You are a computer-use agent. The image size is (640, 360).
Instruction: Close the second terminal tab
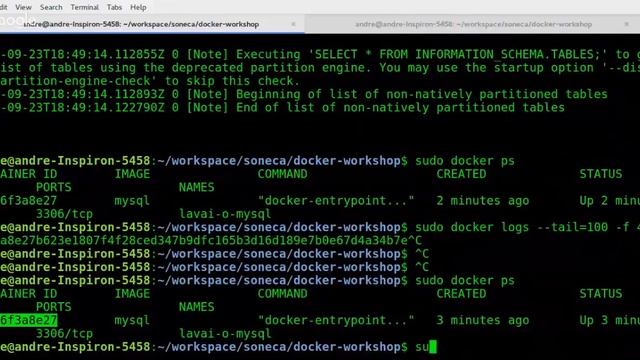pyautogui.click(x=627, y=24)
